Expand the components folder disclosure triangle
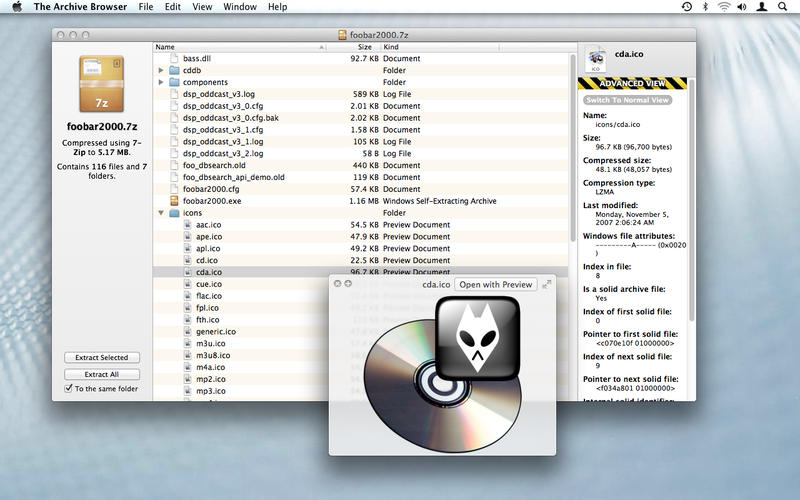The height and width of the screenshot is (500, 800). point(161,82)
